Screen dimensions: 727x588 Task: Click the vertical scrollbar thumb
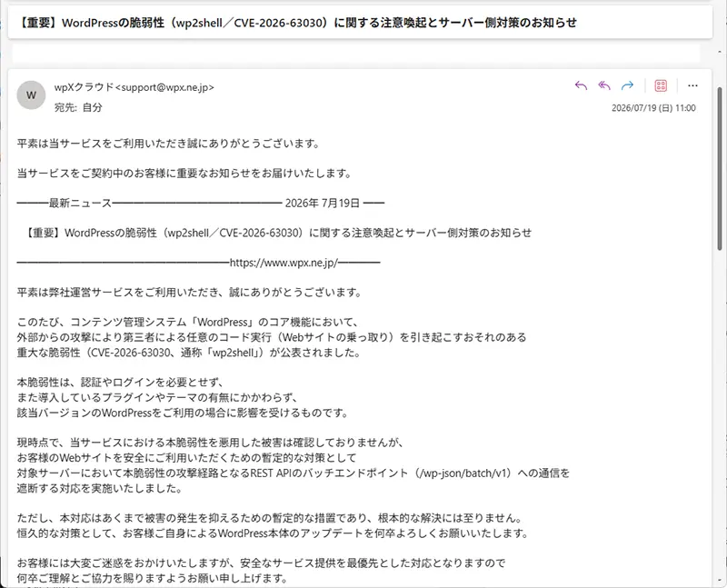point(720,169)
